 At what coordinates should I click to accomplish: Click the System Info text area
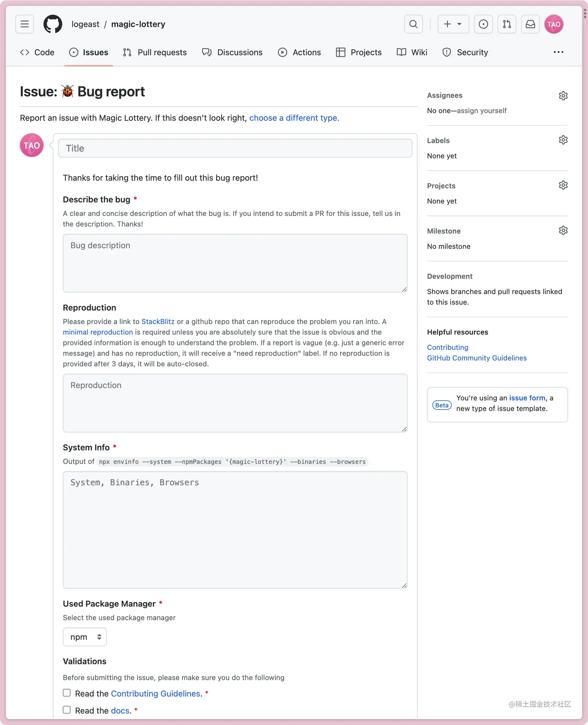tap(235, 530)
